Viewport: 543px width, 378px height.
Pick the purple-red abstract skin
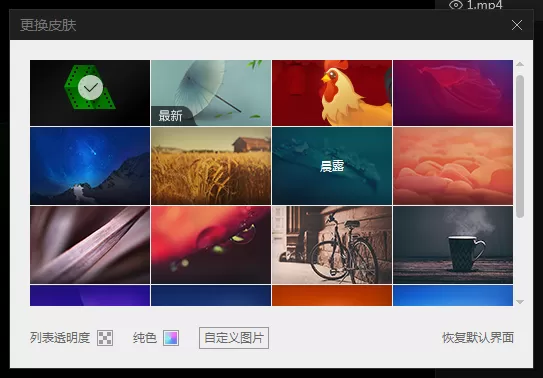point(453,93)
